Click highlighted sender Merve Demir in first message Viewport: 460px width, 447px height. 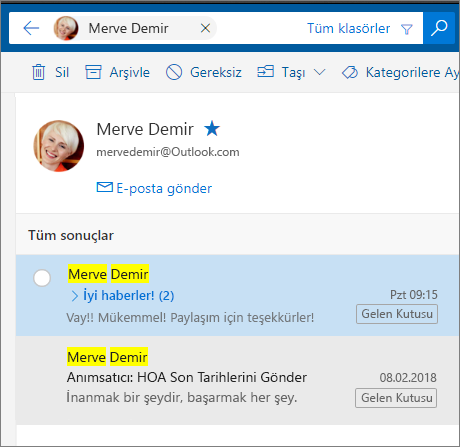coord(108,274)
